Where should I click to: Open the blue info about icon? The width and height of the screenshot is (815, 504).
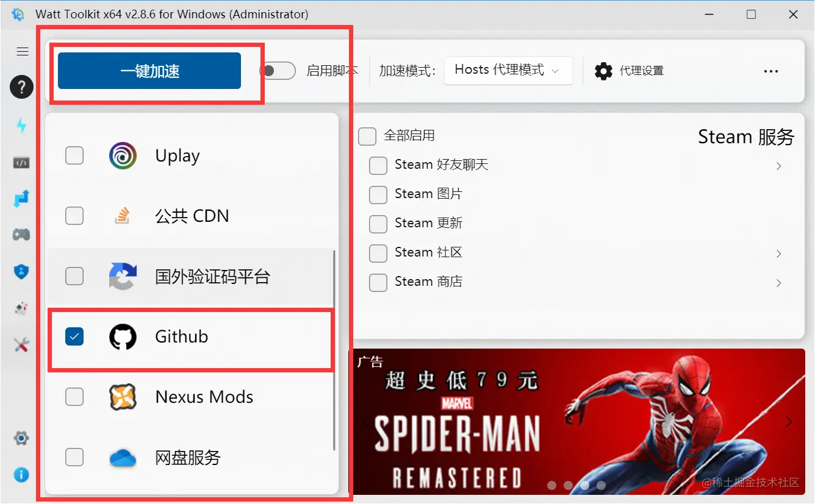(21, 474)
